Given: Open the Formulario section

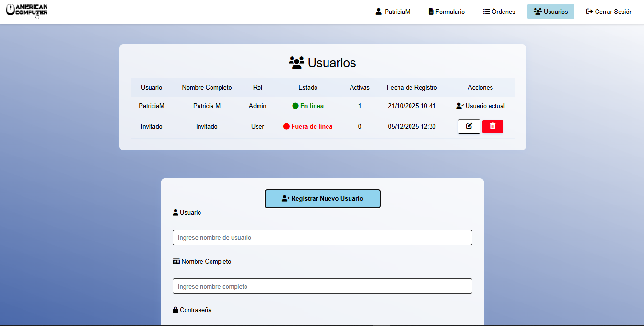Looking at the screenshot, I should tap(449, 11).
